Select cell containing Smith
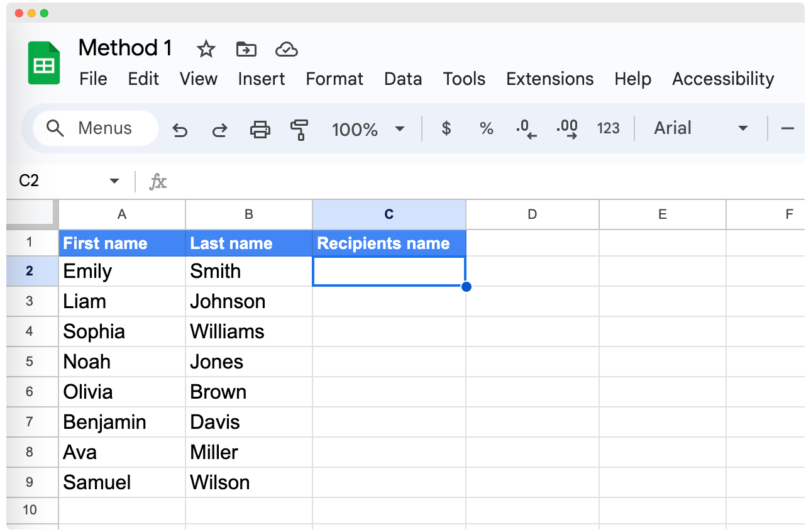This screenshot has width=811, height=532. (x=249, y=271)
